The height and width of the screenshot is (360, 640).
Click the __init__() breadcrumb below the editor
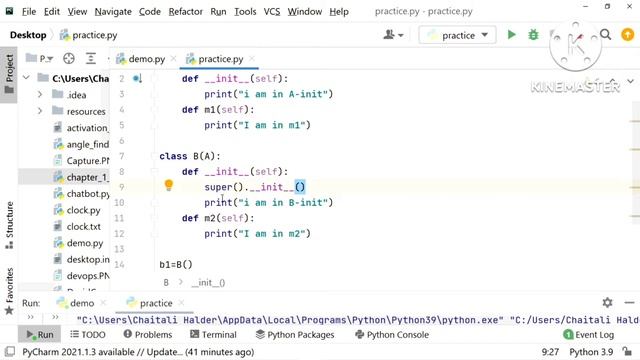pos(208,282)
